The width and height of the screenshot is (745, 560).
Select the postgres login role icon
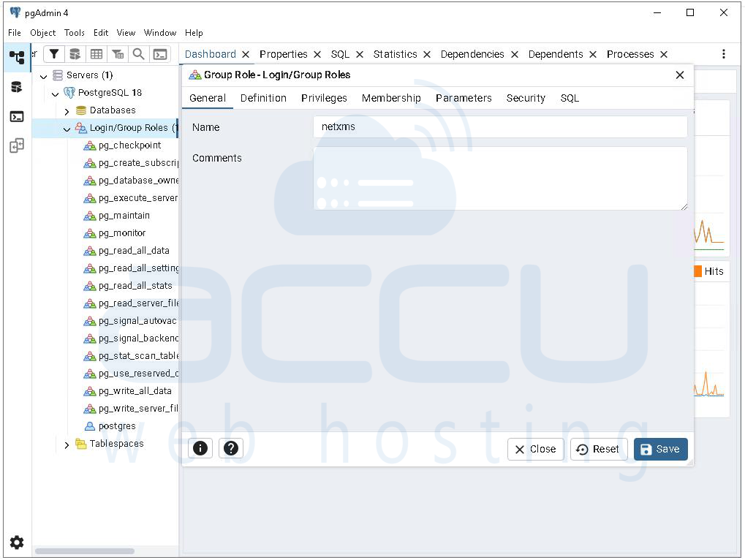[90, 426]
